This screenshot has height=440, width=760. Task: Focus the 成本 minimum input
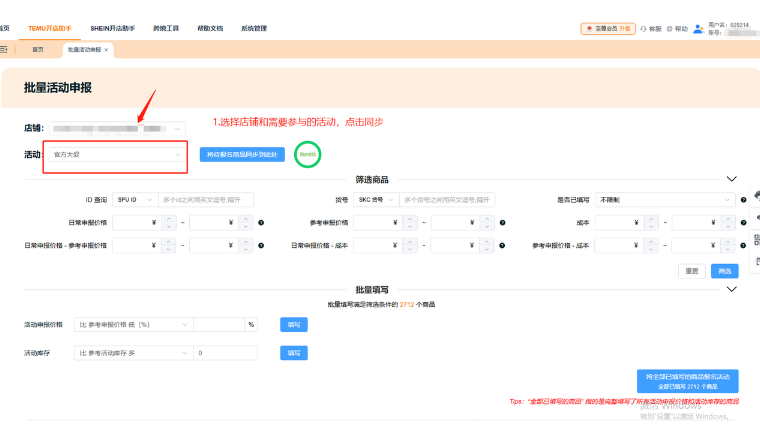point(620,223)
